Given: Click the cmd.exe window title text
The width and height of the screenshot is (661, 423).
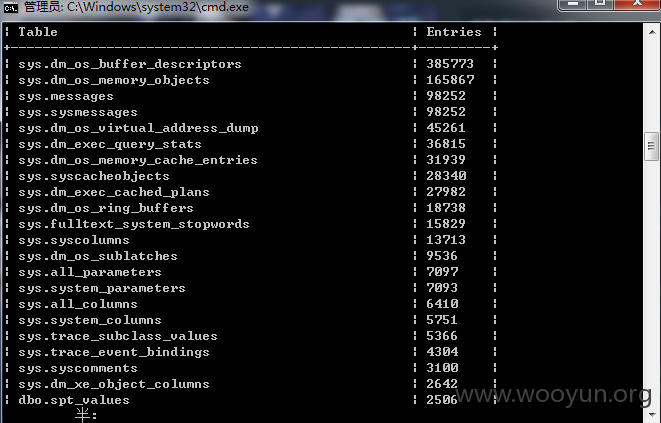Looking at the screenshot, I should 136,7.
